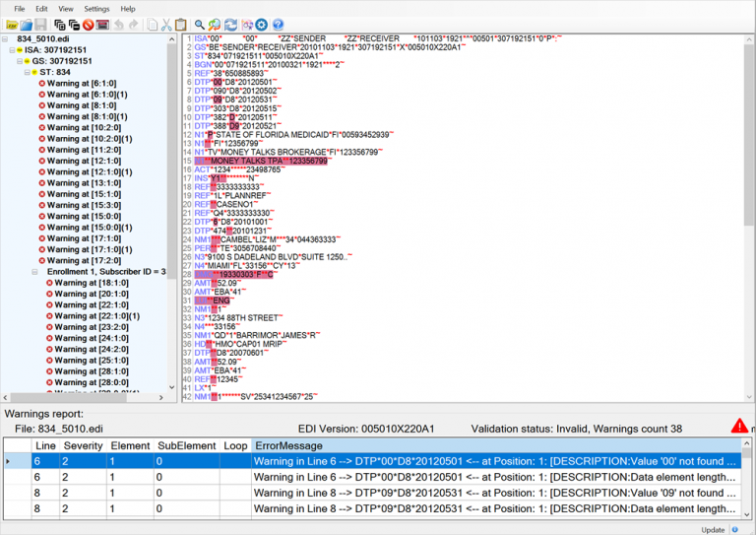Click the Copy pages icon
This screenshot has width=756, height=535.
(153, 25)
